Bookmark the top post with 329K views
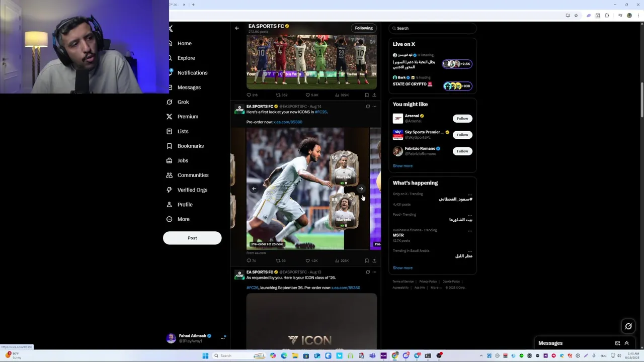The image size is (644, 362). pos(367,95)
